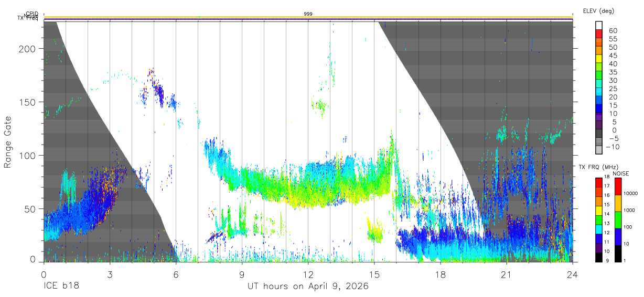This screenshot has width=644, height=297.
Task: Click TX FRQ legend label '9'
Action: (607, 260)
